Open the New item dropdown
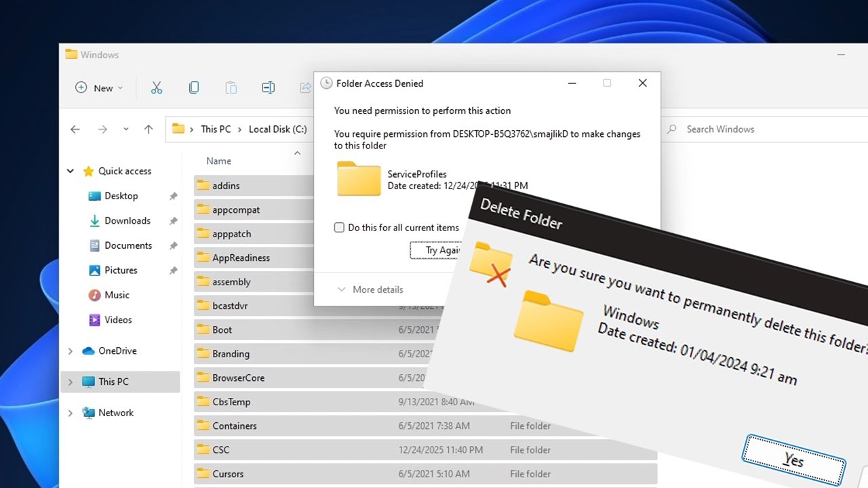The height and width of the screenshot is (488, 868). (x=99, y=87)
